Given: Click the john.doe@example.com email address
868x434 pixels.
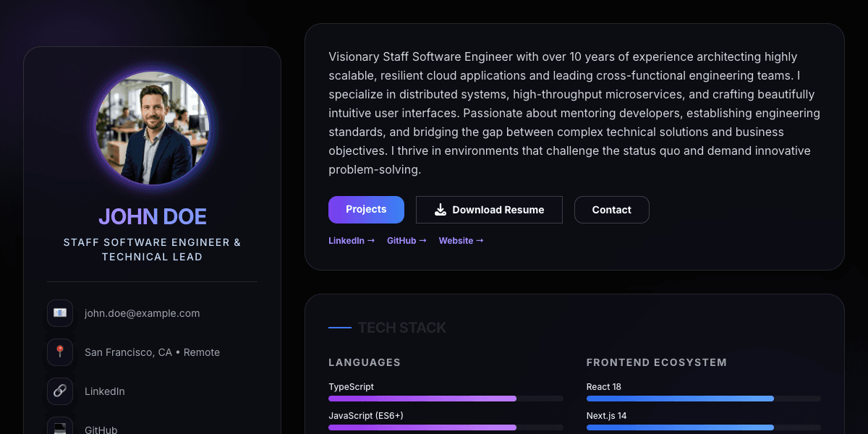Looking at the screenshot, I should 142,313.
